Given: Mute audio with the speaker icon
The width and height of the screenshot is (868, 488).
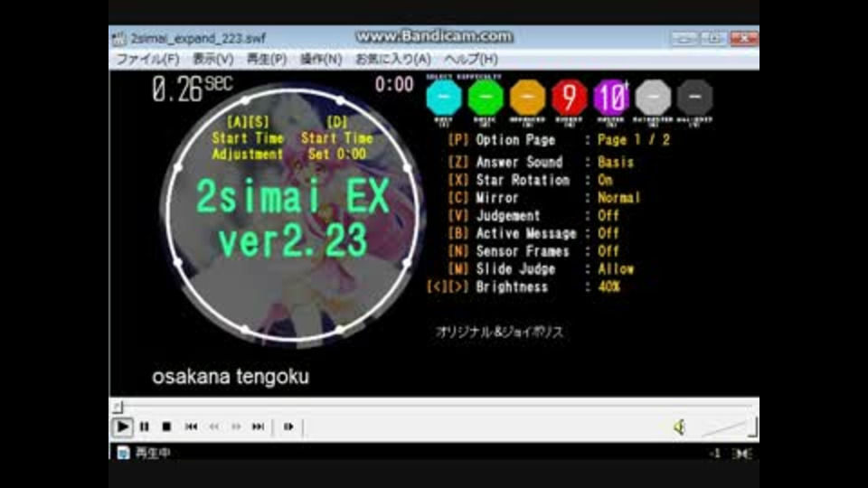Looking at the screenshot, I should point(679,427).
